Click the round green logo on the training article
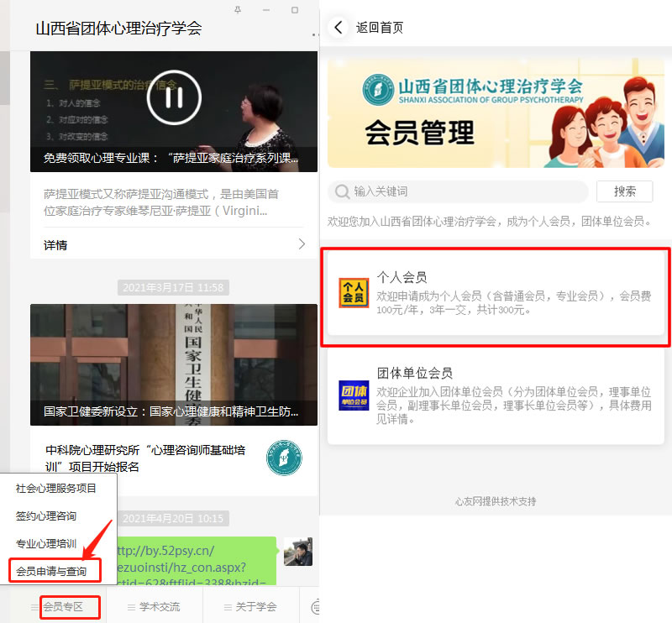Viewport: 672px width, 623px height. pos(283,458)
